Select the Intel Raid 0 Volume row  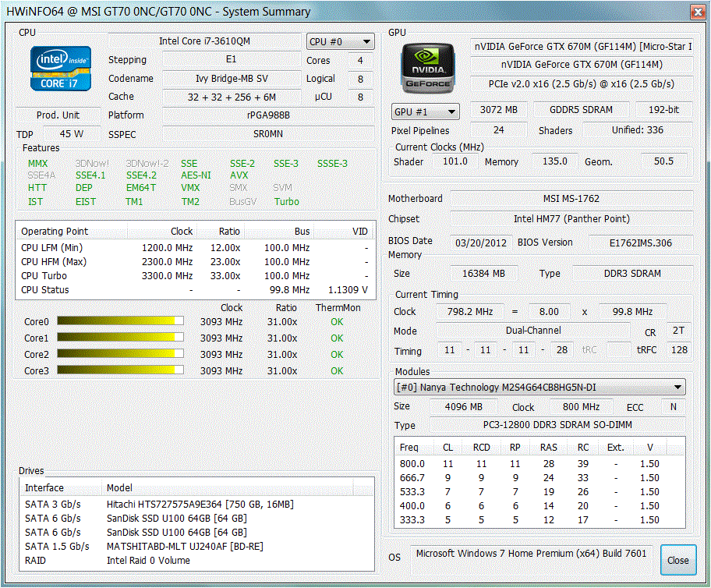(196, 561)
